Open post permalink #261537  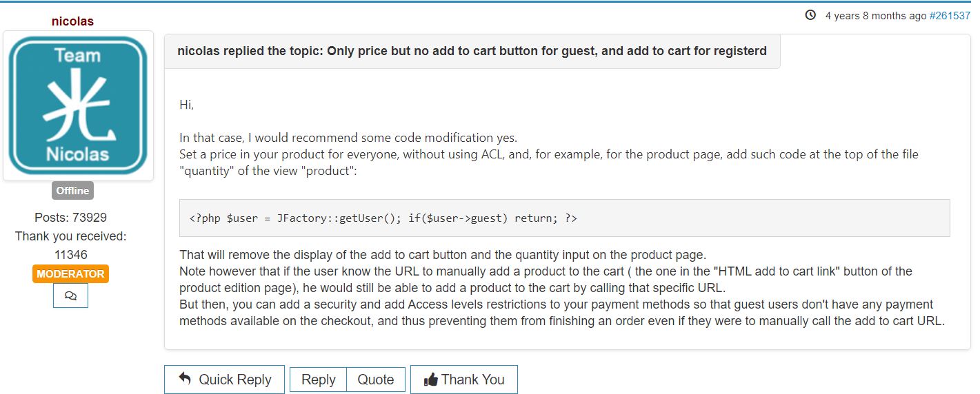(950, 16)
